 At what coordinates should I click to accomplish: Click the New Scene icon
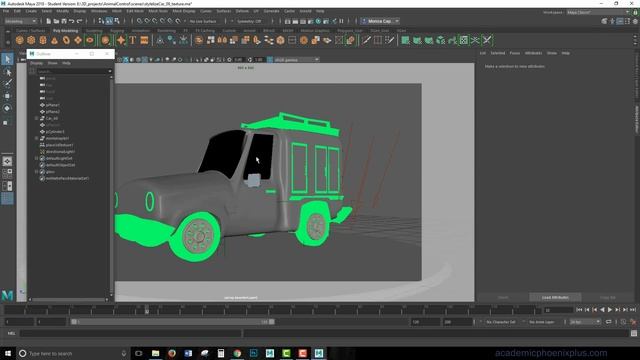pos(49,21)
